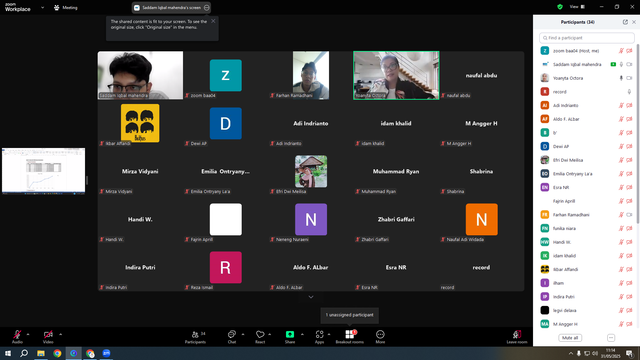Open Windows notification center icon
This screenshot has width=640, height=360.
tap(629, 353)
